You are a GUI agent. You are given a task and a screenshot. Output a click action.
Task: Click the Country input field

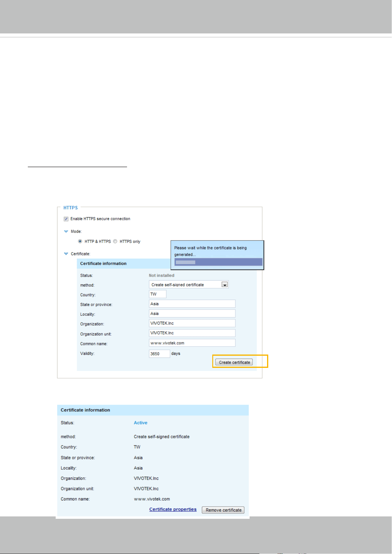[158, 294]
